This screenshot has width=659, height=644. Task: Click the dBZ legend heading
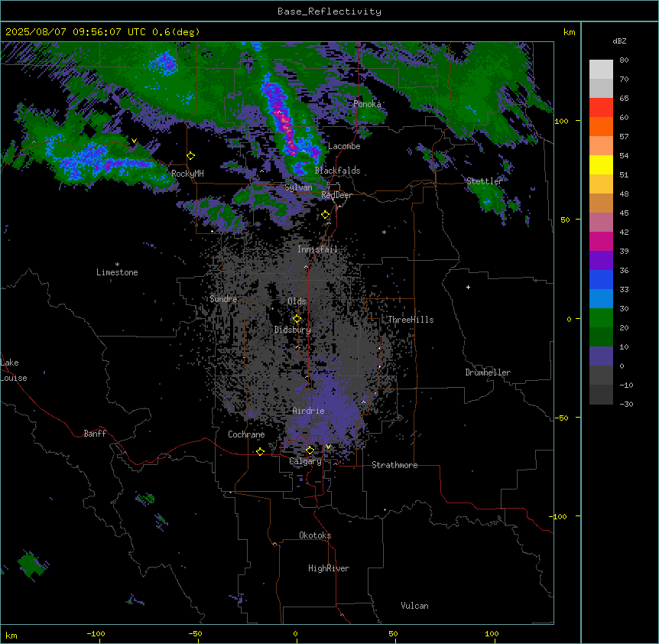coord(619,41)
